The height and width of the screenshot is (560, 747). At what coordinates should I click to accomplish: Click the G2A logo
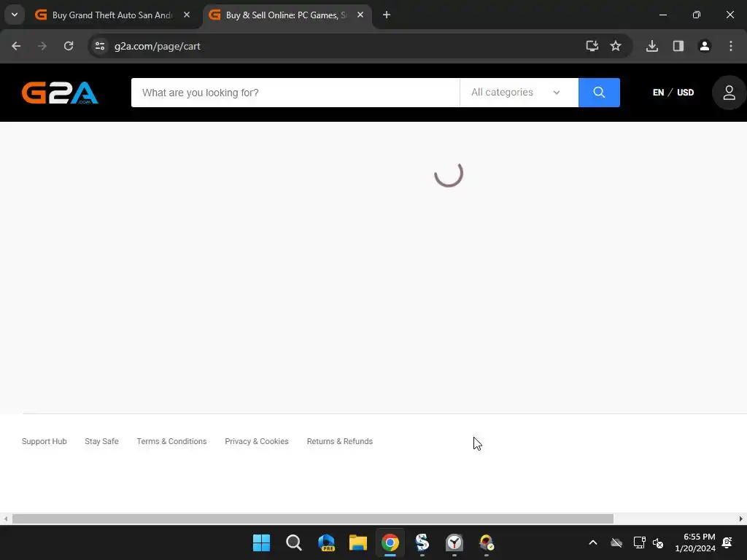click(x=60, y=93)
